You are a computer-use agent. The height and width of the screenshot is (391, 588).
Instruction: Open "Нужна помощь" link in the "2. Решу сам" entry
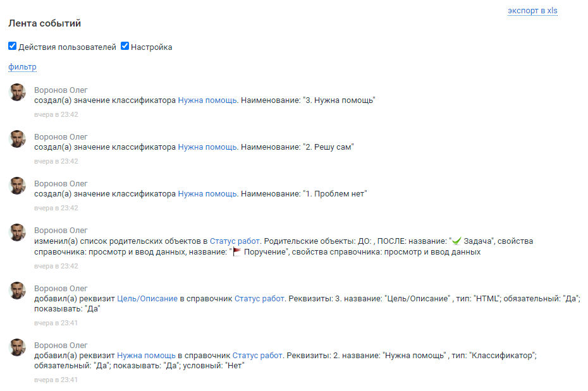point(207,147)
